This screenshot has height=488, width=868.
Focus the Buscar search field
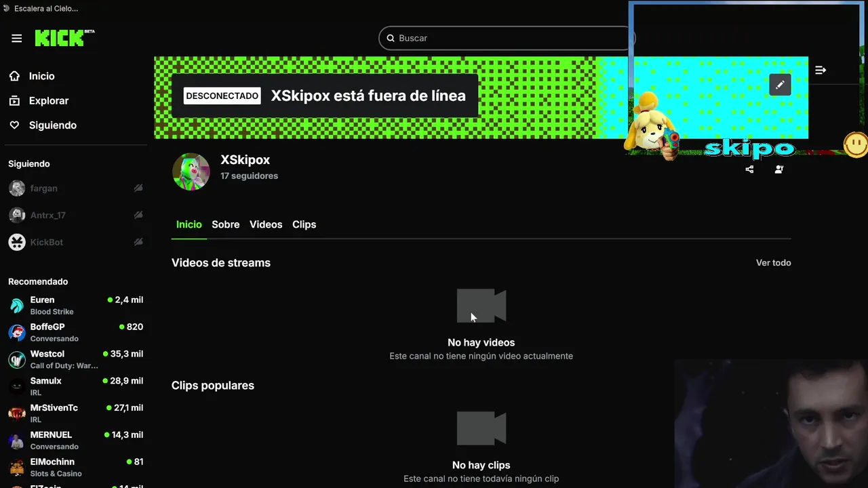click(505, 38)
